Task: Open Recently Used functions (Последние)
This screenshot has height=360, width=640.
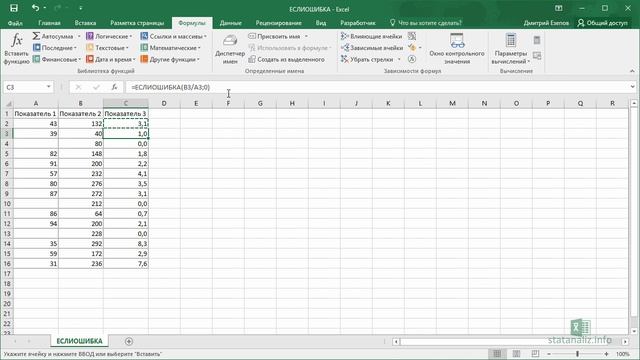Action: [55, 48]
